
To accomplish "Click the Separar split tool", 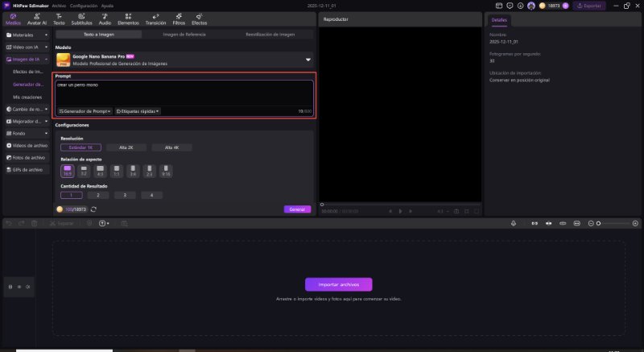I will (61, 223).
